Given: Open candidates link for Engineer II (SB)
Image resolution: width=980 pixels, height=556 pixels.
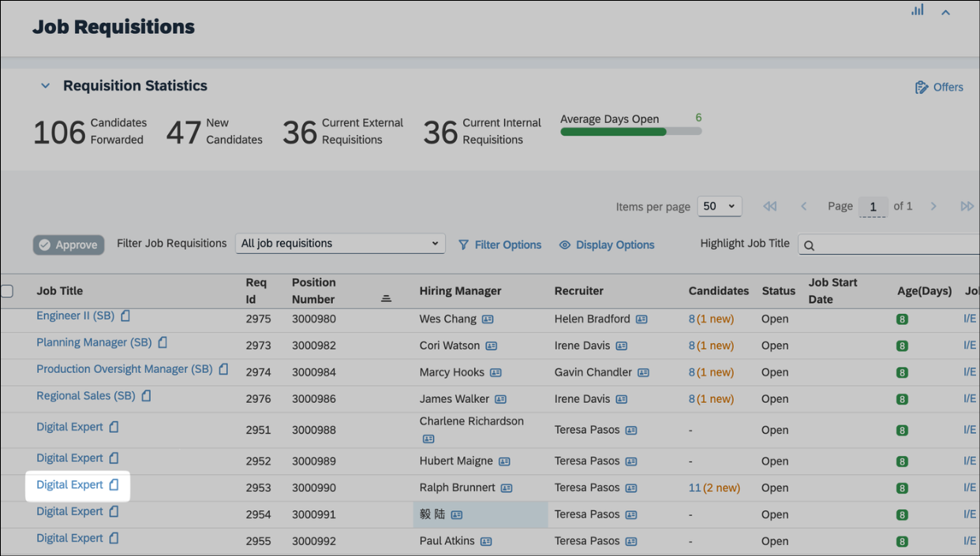Looking at the screenshot, I should point(711,319).
